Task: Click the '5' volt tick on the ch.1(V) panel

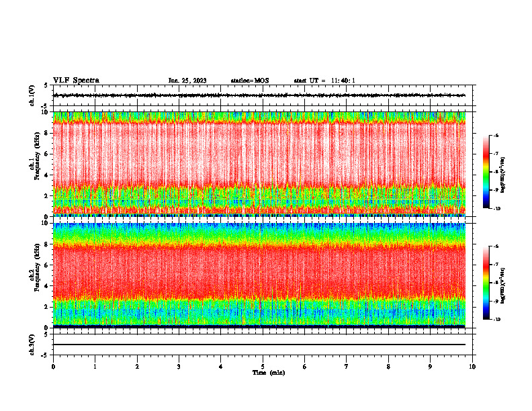Action: click(x=46, y=85)
